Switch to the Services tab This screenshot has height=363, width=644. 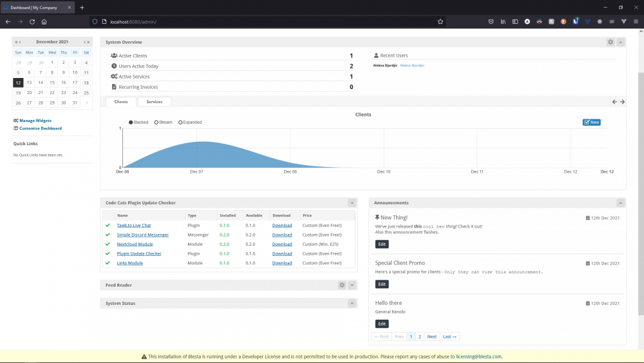coord(155,101)
